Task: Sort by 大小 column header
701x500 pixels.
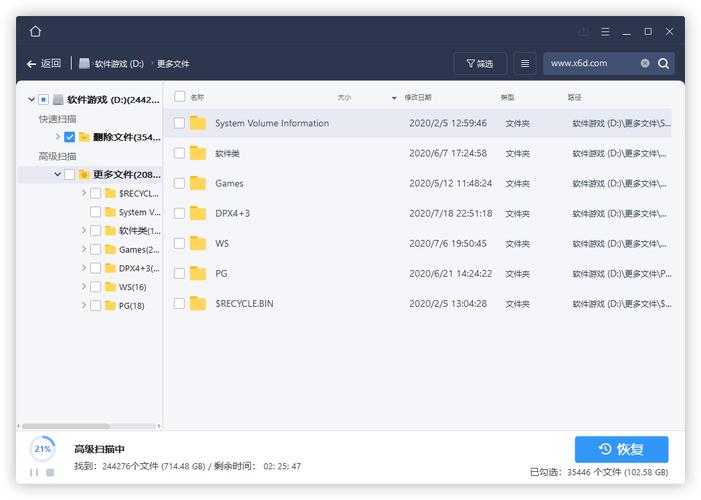Action: pyautogui.click(x=344, y=97)
